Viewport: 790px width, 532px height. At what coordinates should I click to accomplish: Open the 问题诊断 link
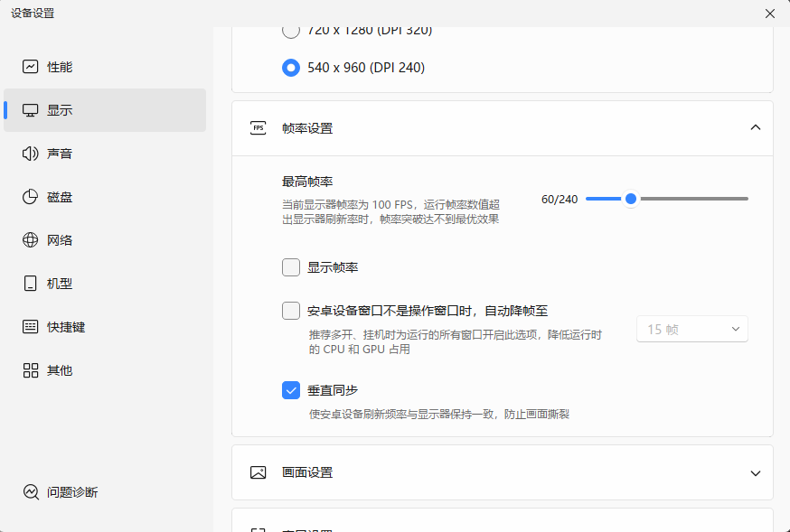(72, 492)
